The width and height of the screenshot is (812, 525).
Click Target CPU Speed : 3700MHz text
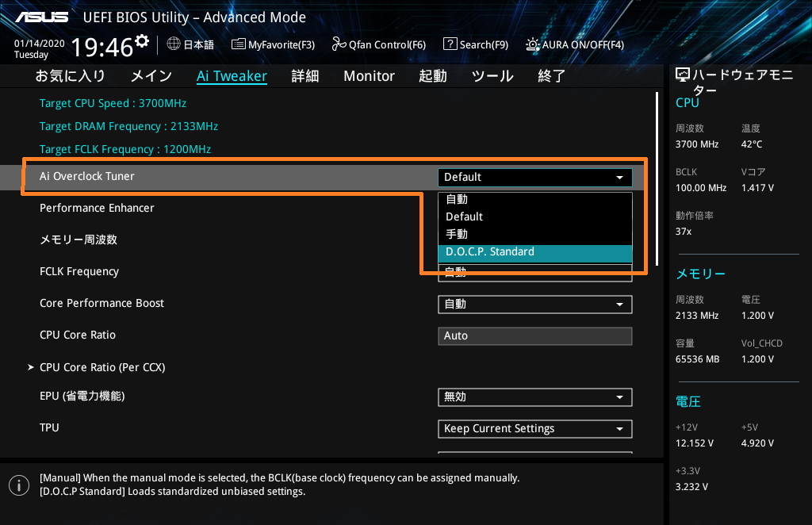coord(113,103)
